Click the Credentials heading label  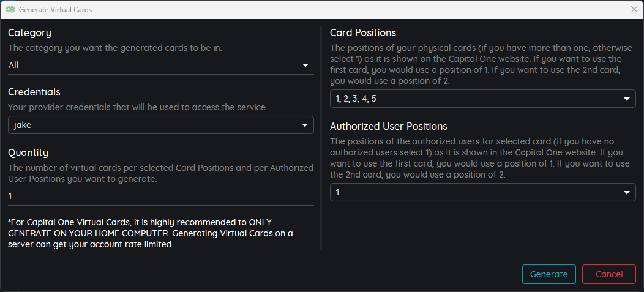pos(34,92)
